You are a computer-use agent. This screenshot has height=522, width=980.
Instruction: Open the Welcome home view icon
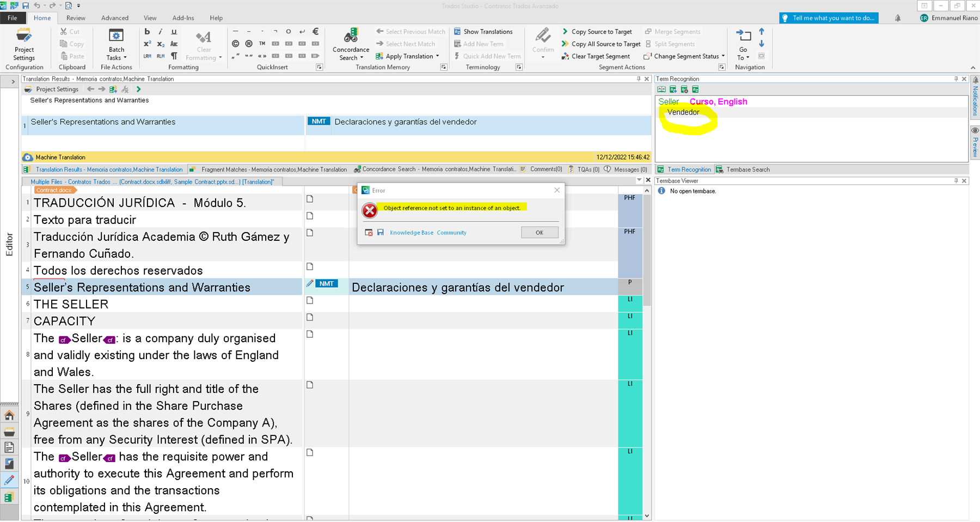point(9,416)
